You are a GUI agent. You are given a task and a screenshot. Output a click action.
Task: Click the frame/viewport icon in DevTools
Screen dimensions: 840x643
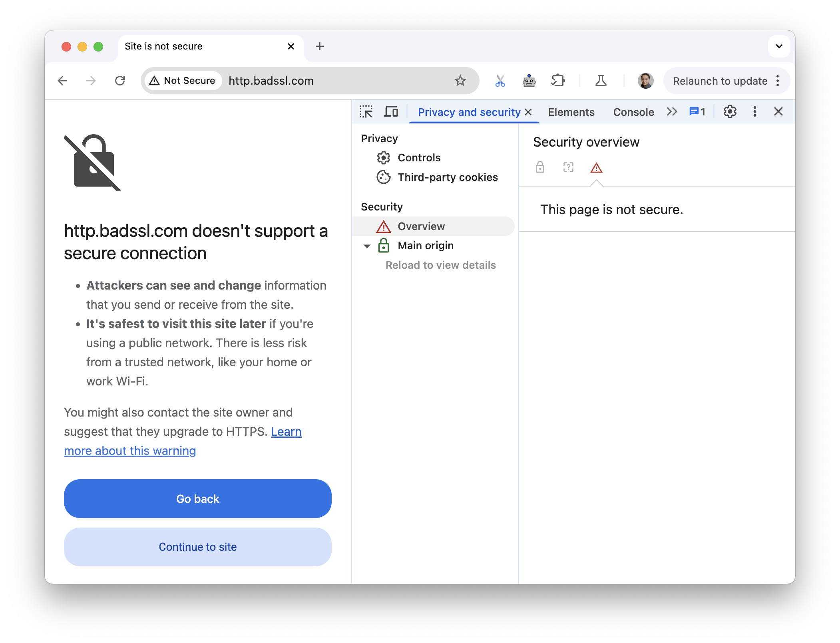(390, 111)
